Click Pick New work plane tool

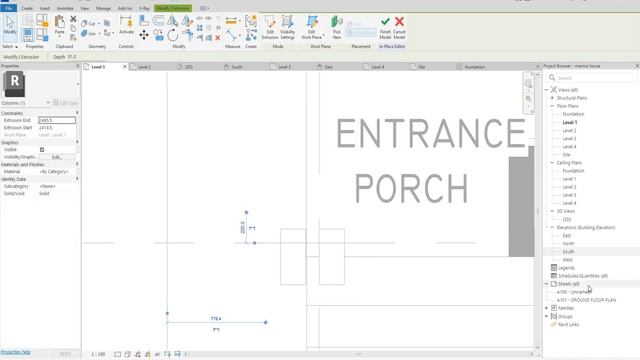[x=337, y=27]
